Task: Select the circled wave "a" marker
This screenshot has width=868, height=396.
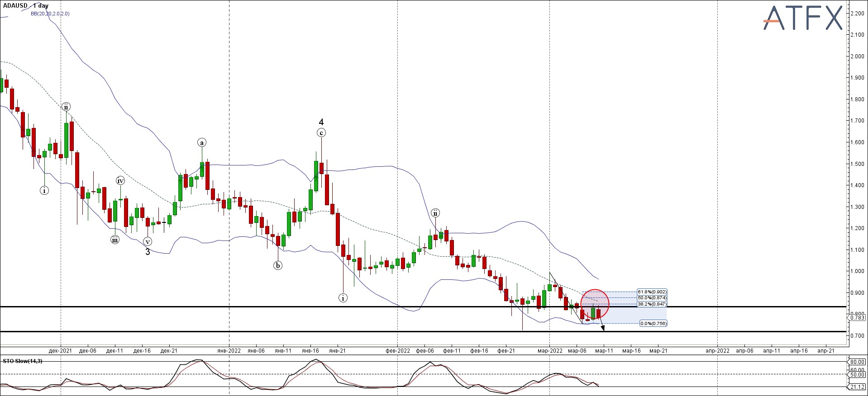Action: pyautogui.click(x=202, y=143)
